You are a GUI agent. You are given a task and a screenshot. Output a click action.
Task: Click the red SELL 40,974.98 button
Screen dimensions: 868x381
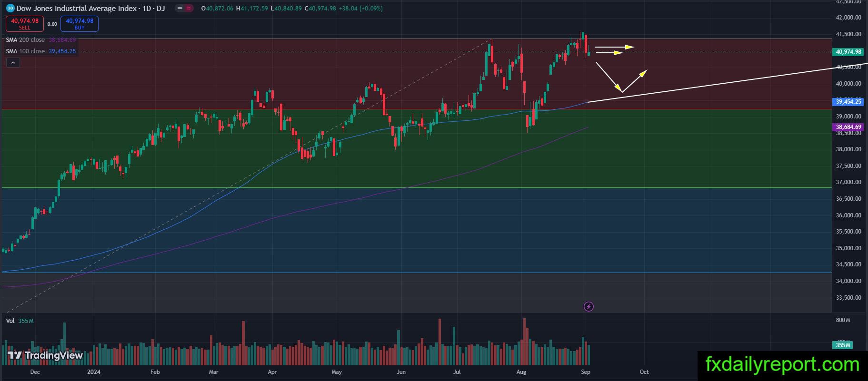[x=25, y=24]
